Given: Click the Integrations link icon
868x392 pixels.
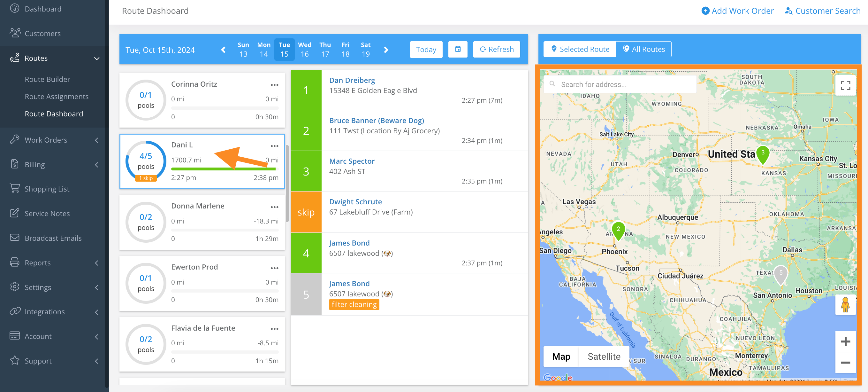Looking at the screenshot, I should 14,311.
